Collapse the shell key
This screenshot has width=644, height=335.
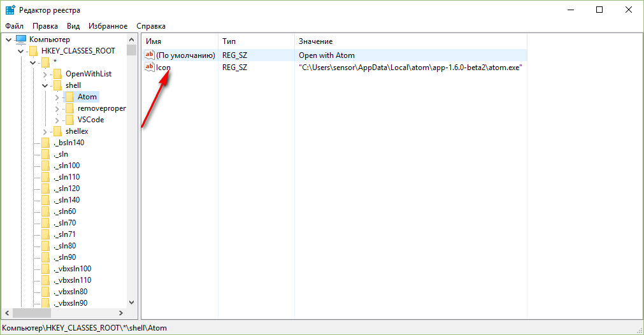coord(45,86)
